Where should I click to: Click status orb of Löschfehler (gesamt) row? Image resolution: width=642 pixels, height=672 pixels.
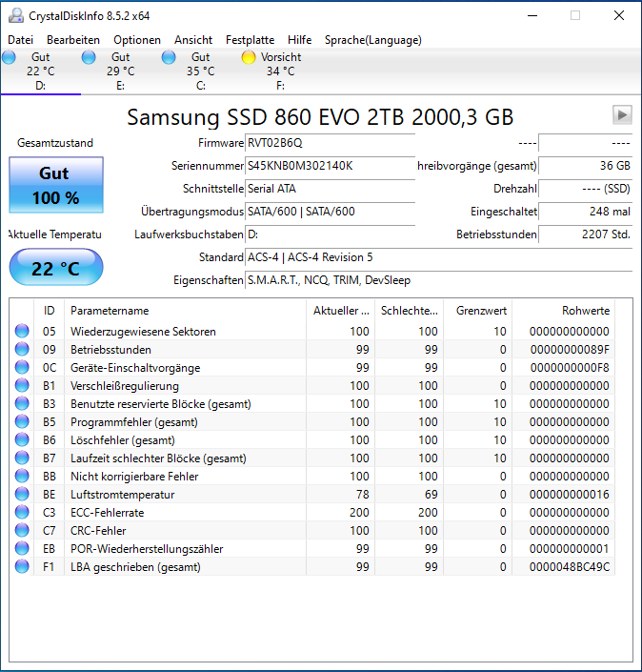click(x=22, y=439)
